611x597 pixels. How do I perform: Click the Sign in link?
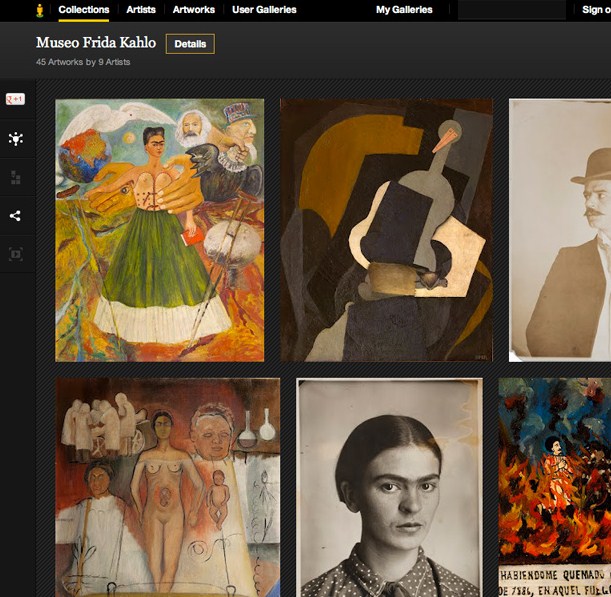coord(596,10)
